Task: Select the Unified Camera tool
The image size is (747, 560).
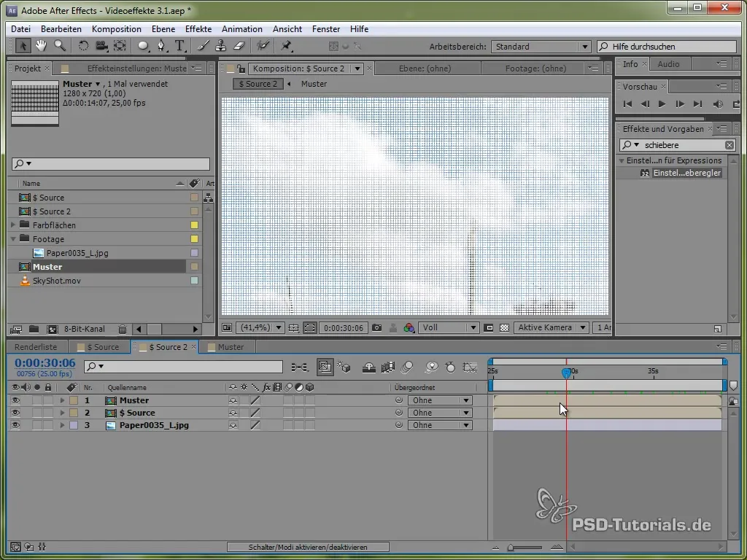Action: pyautogui.click(x=101, y=46)
